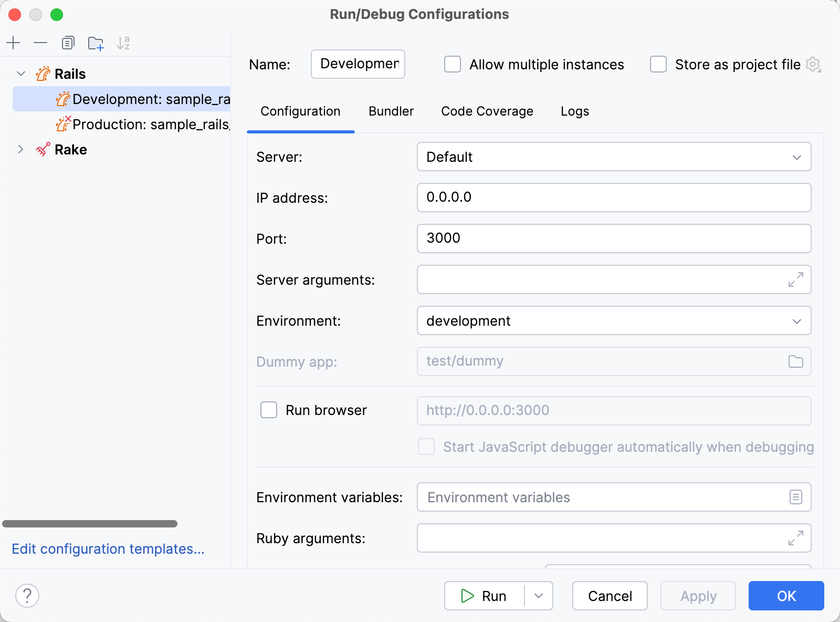Screen dimensions: 840x622
Task: Click Edit configuration templates link
Action: click(x=108, y=549)
